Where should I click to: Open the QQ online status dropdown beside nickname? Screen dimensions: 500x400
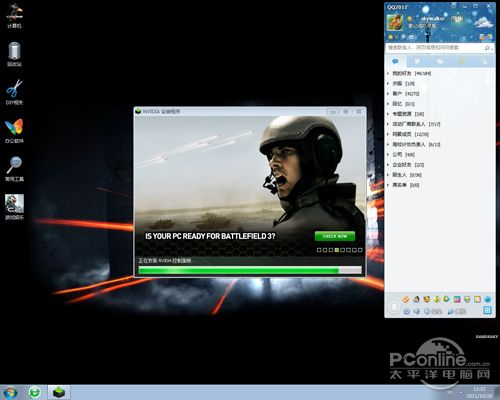(x=411, y=19)
